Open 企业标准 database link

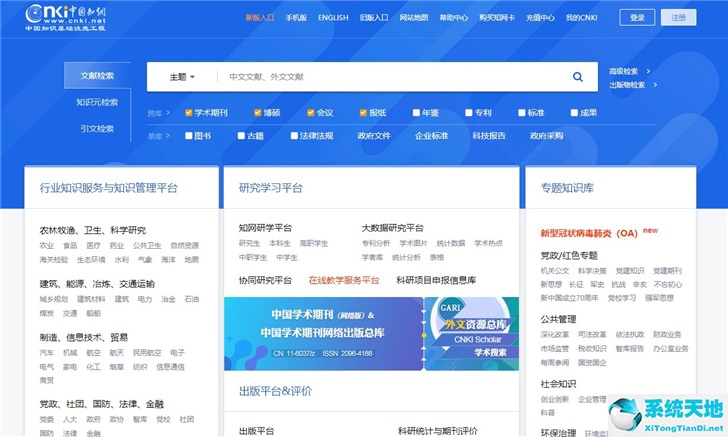431,136
